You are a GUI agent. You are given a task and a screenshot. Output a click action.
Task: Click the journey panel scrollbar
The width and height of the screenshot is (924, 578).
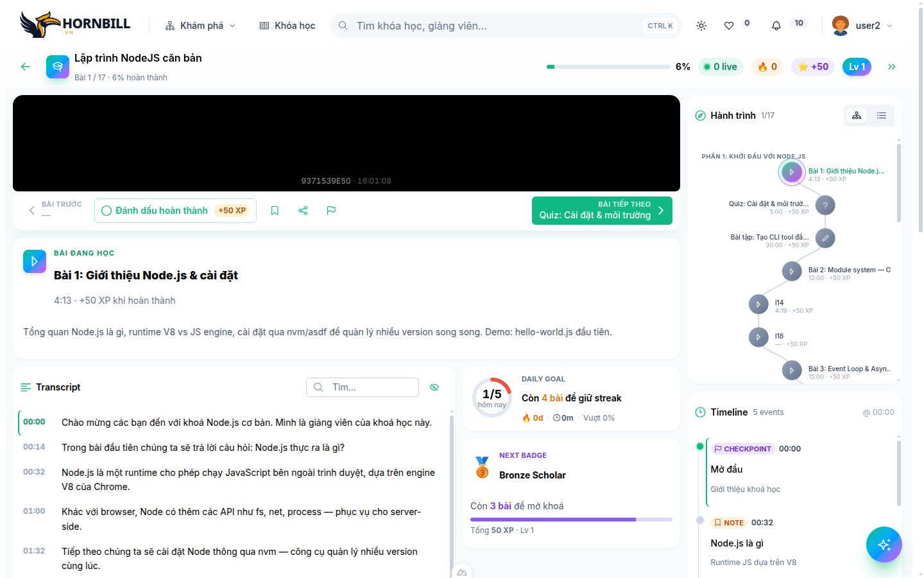tap(898, 183)
